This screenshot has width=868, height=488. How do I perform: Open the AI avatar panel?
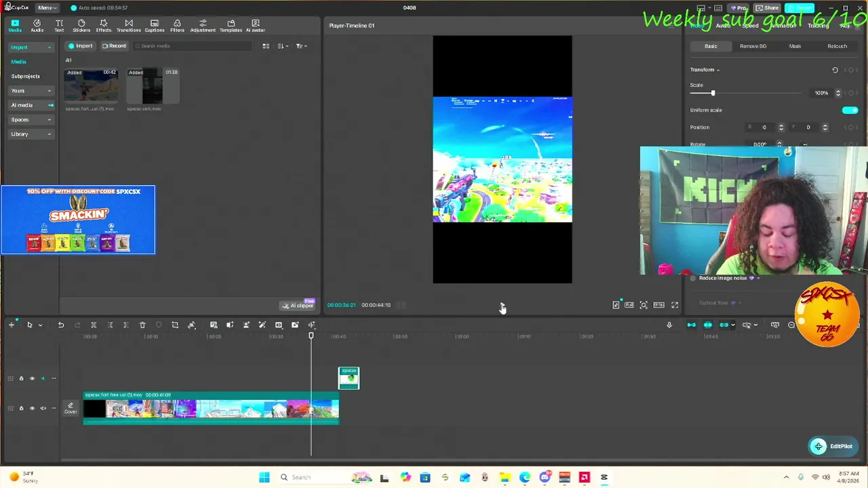tap(256, 26)
